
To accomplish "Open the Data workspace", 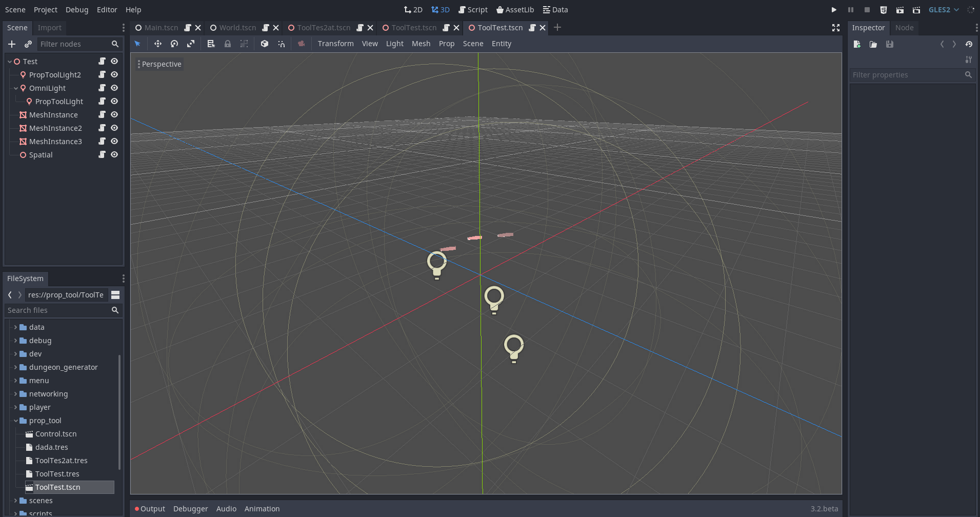I will pos(555,10).
